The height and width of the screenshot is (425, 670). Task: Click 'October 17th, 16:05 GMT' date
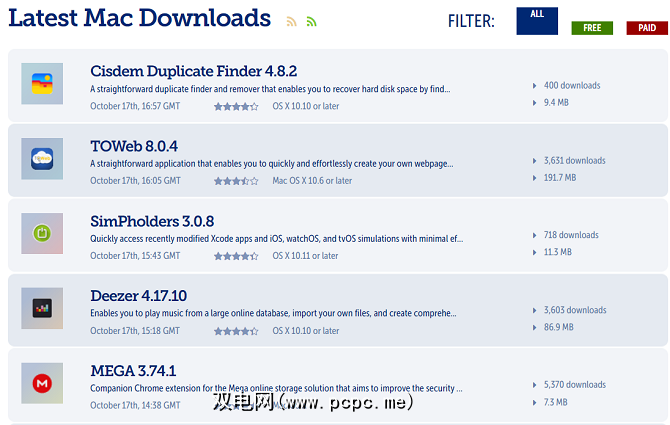pyautogui.click(x=135, y=181)
